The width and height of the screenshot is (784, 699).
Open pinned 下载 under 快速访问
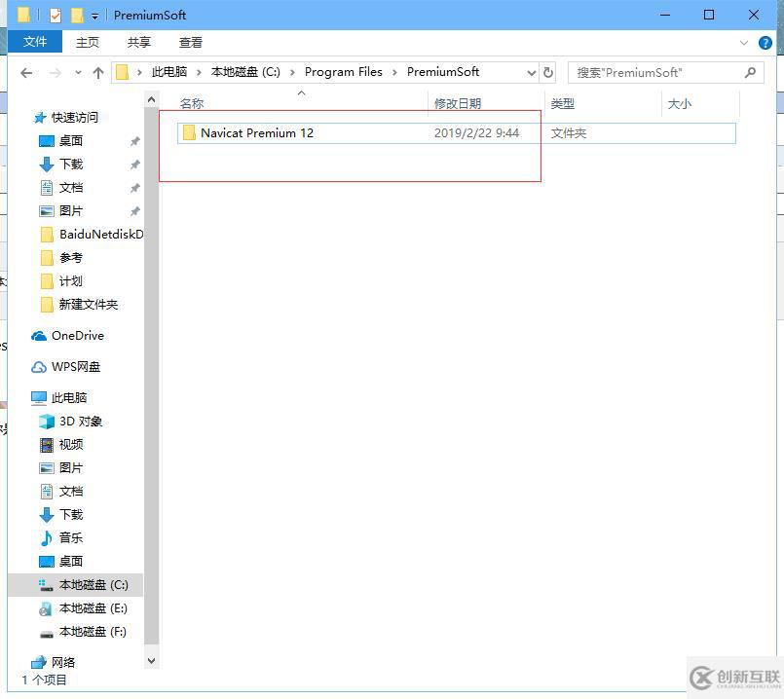(x=70, y=164)
